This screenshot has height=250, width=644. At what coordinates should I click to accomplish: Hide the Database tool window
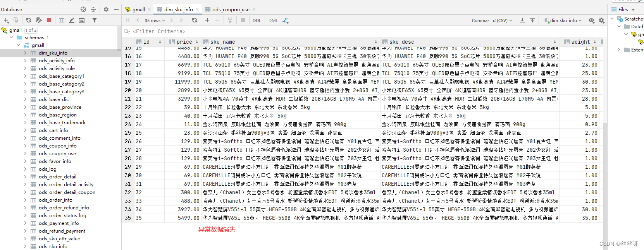coord(116,9)
